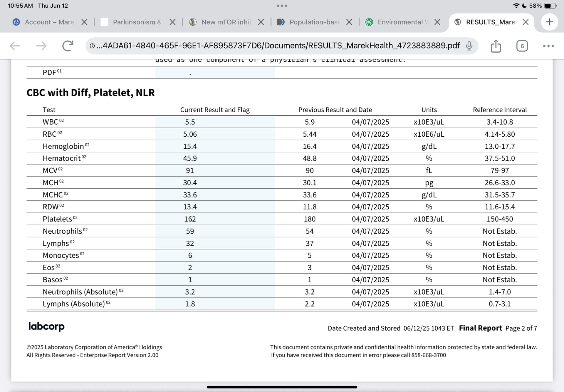Viewport: 564px width, 392px height.
Task: Select Final Report text in footer
Action: (480, 328)
